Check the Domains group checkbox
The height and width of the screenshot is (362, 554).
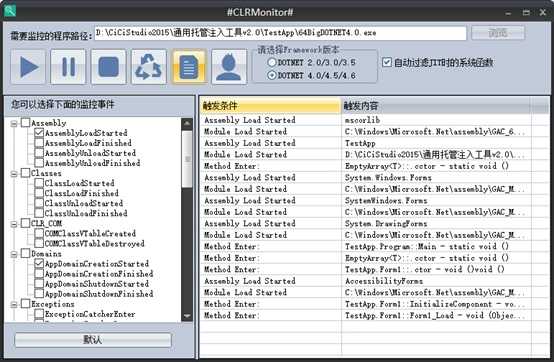25,253
